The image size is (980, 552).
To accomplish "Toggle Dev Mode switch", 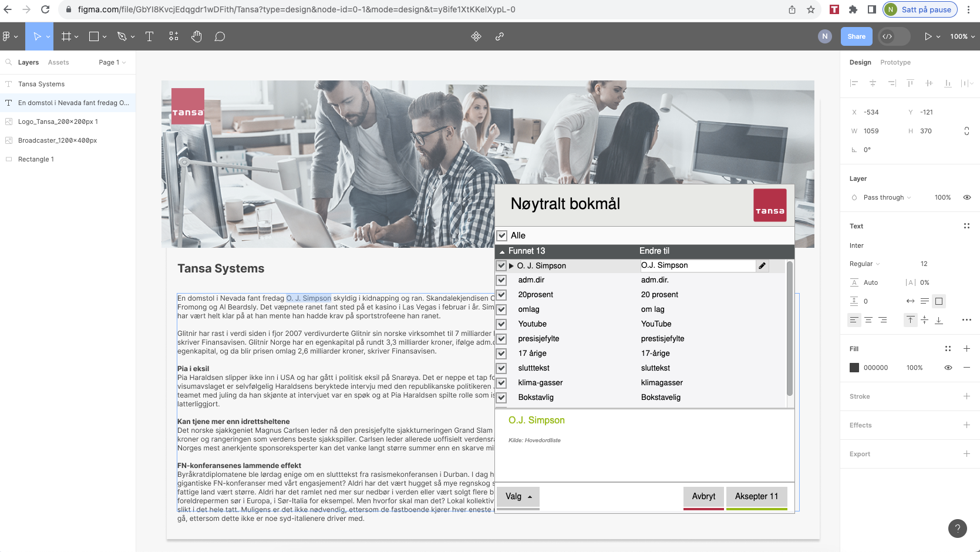I will [x=894, y=36].
